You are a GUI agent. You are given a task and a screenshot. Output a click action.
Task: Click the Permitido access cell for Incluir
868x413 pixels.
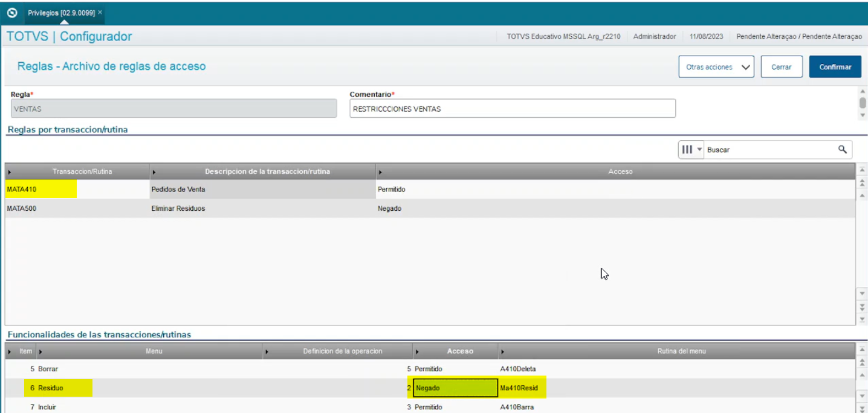(x=456, y=407)
